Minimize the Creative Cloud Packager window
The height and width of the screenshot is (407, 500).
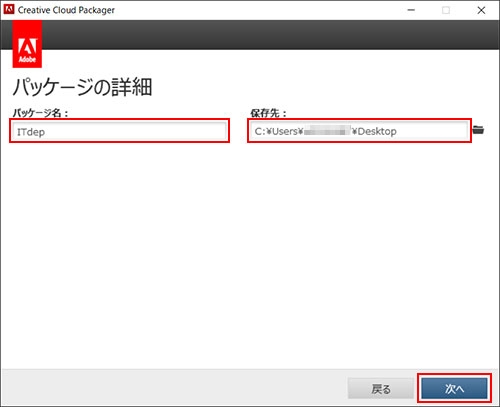(x=411, y=10)
